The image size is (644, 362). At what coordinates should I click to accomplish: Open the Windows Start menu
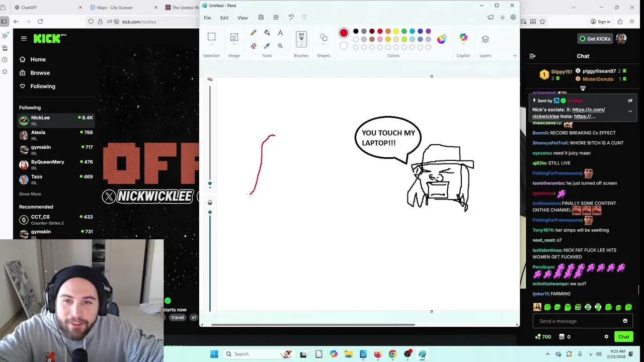pyautogui.click(x=214, y=354)
